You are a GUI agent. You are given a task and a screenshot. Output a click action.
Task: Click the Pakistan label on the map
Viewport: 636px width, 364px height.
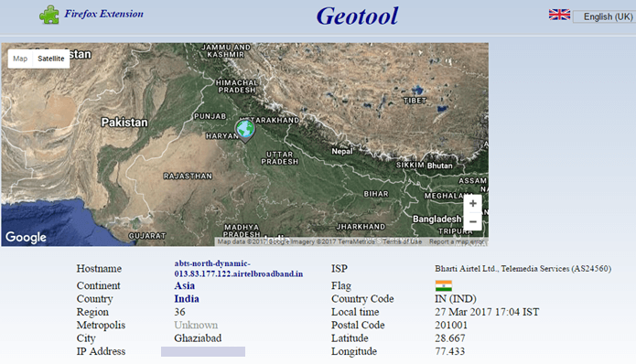[x=124, y=123]
